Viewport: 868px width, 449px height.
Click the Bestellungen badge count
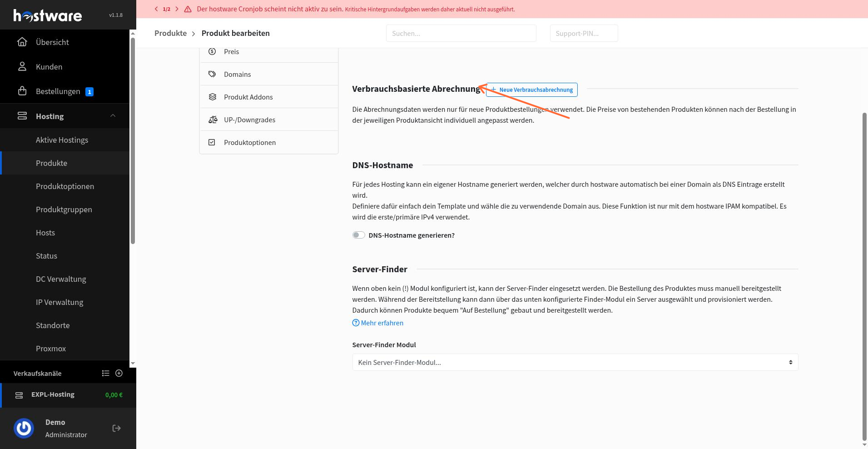pyautogui.click(x=89, y=92)
